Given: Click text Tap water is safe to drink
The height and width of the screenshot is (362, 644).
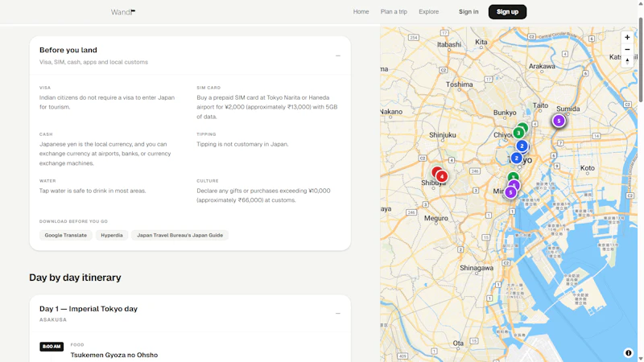Looking at the screenshot, I should 93,191.
